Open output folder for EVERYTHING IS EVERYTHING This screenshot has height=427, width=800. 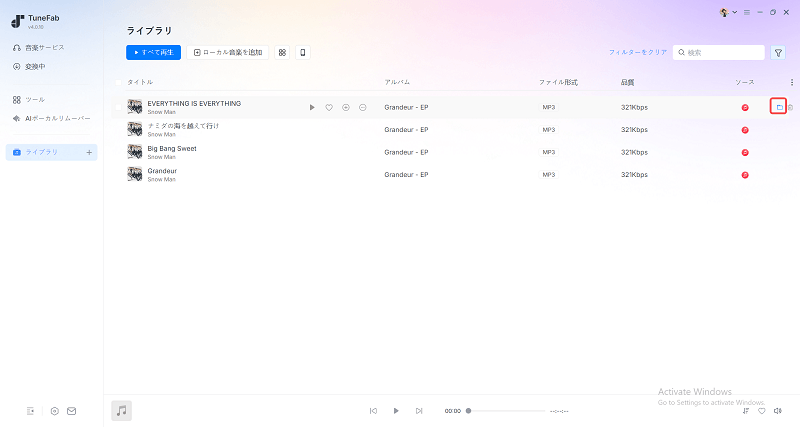tap(779, 107)
